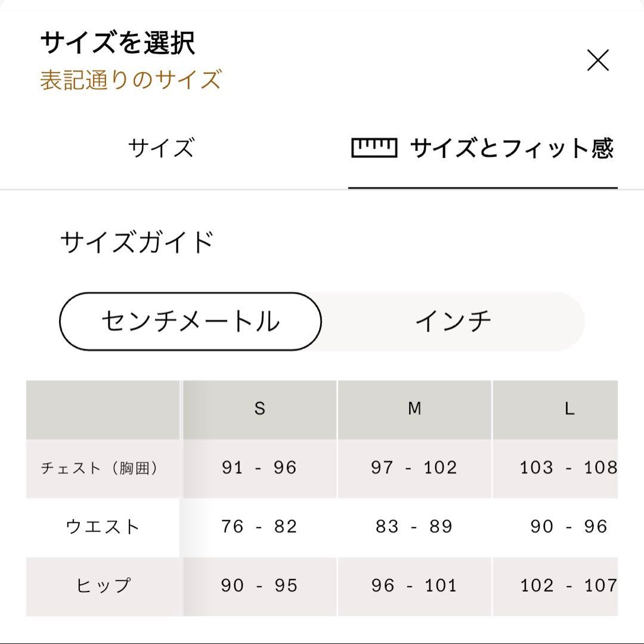644x644 pixels.
Task: Switch units to インチ
Action: click(453, 321)
